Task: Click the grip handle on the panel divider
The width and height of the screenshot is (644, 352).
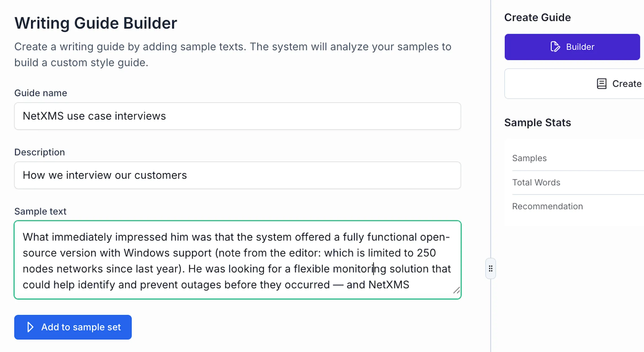Action: (x=490, y=268)
